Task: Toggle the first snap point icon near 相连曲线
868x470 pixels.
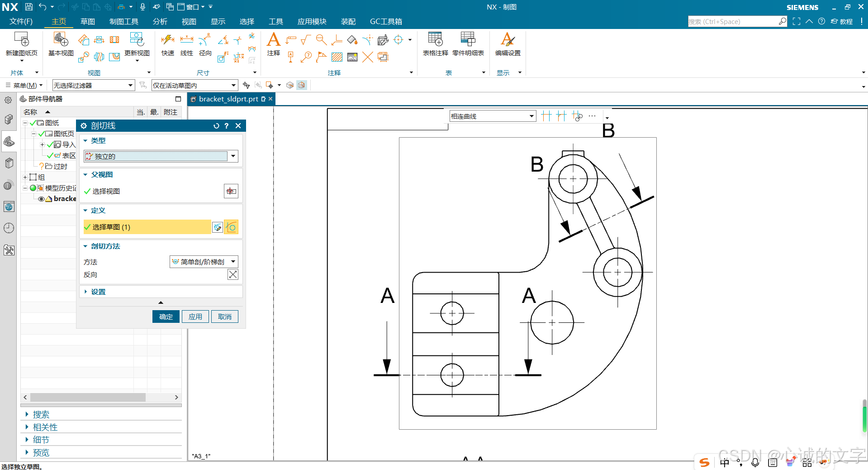Action: (546, 116)
